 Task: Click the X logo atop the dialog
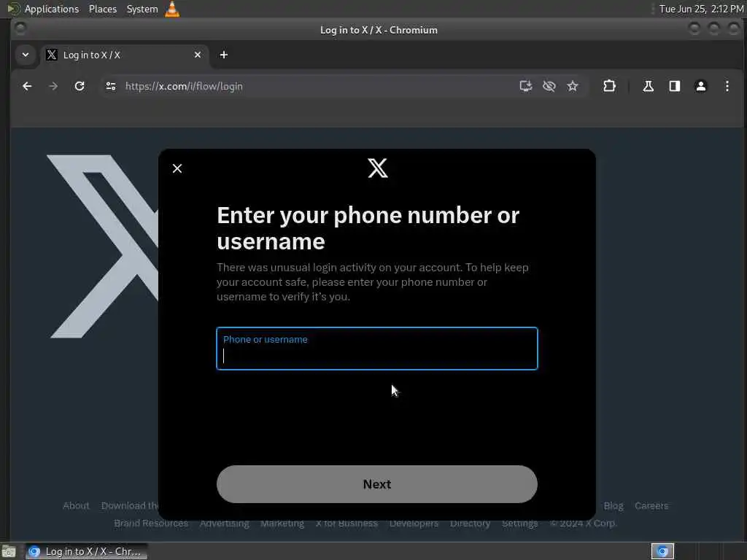[378, 168]
